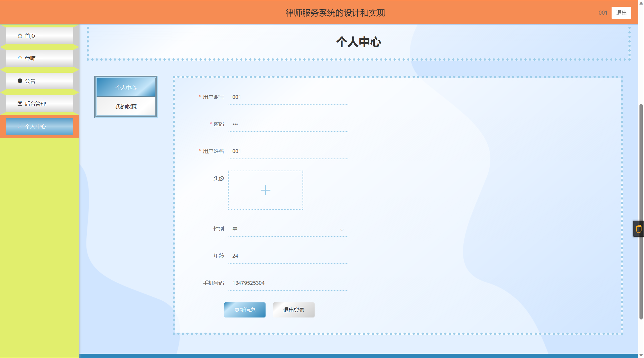Click the 退出 button in header
Screen dimensions: 644x358
[621, 13]
